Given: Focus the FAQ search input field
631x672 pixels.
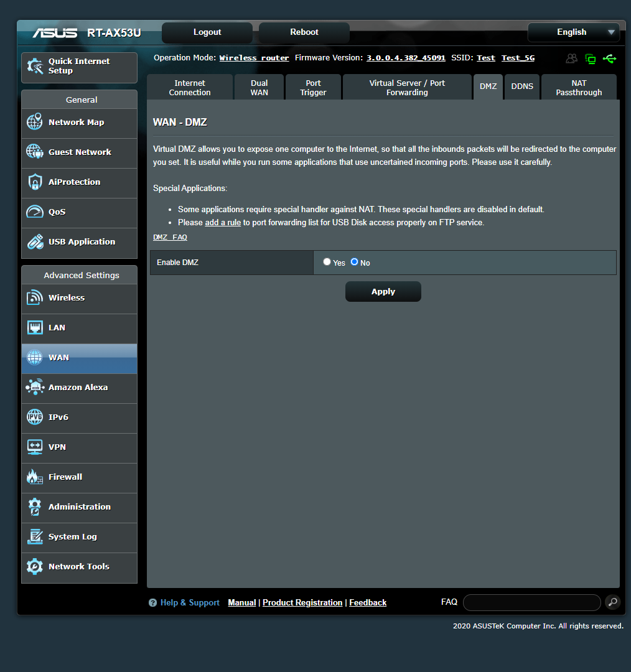Looking at the screenshot, I should 532,602.
